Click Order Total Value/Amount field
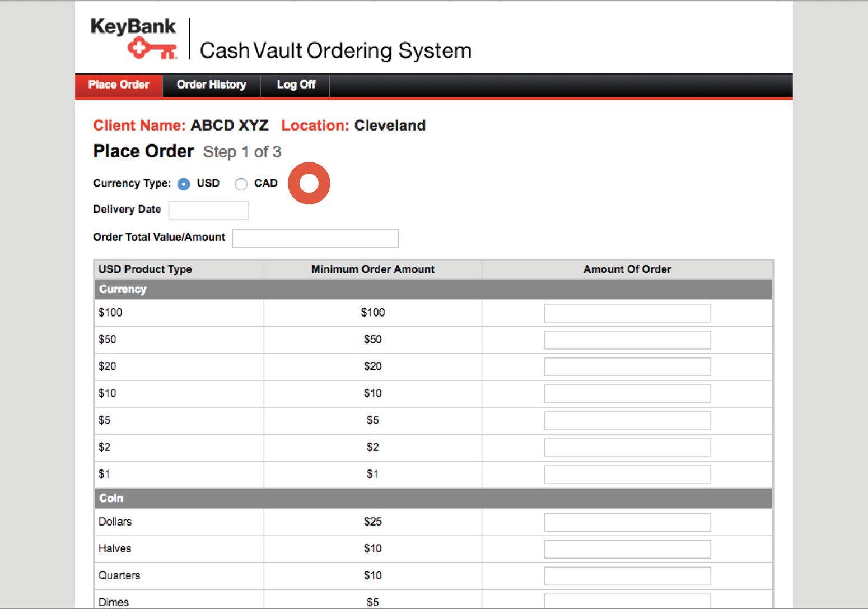Screen dimensions: 868x609 click(315, 238)
